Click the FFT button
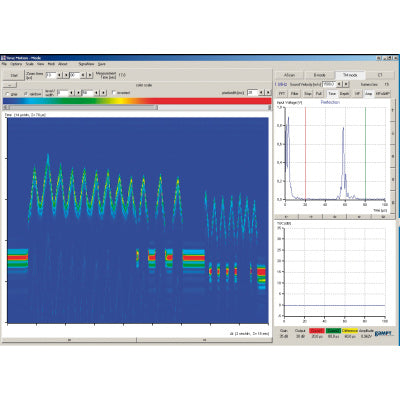 point(282,94)
